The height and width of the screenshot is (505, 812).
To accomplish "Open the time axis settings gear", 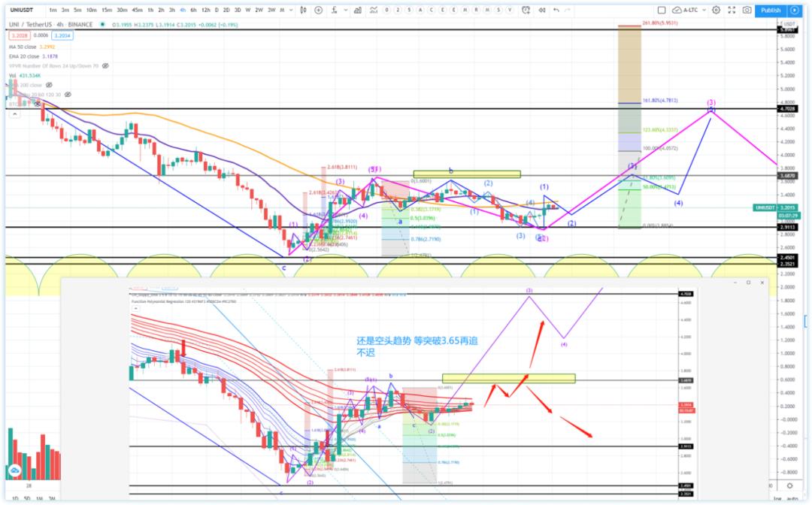I will pyautogui.click(x=789, y=486).
